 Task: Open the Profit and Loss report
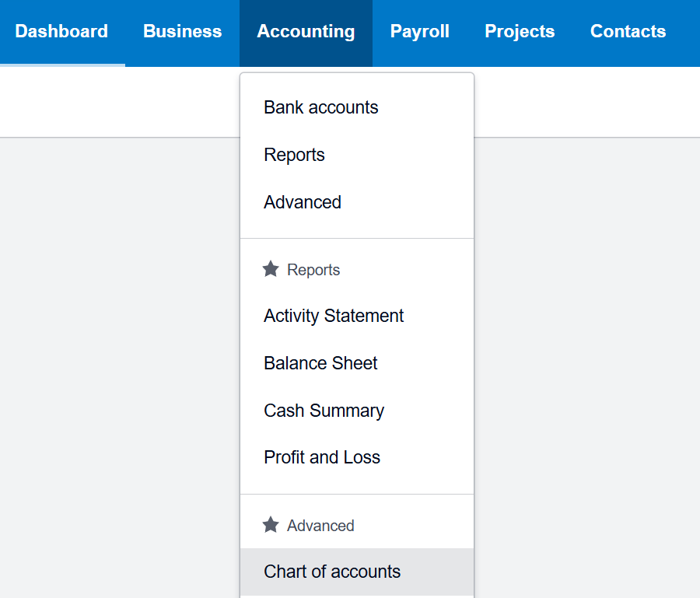click(x=322, y=457)
